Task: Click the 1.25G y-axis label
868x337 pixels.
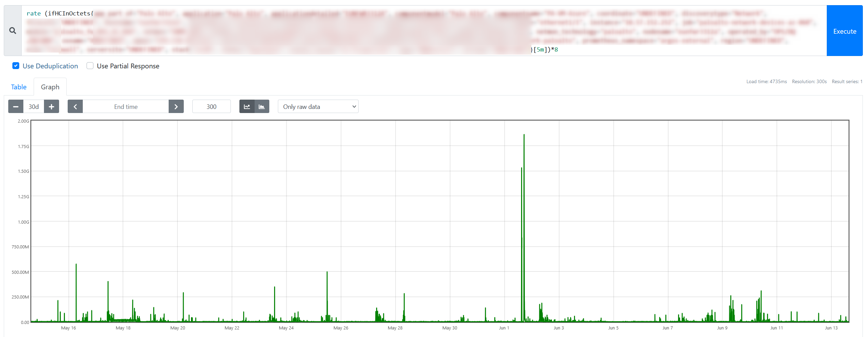Action: coord(23,196)
